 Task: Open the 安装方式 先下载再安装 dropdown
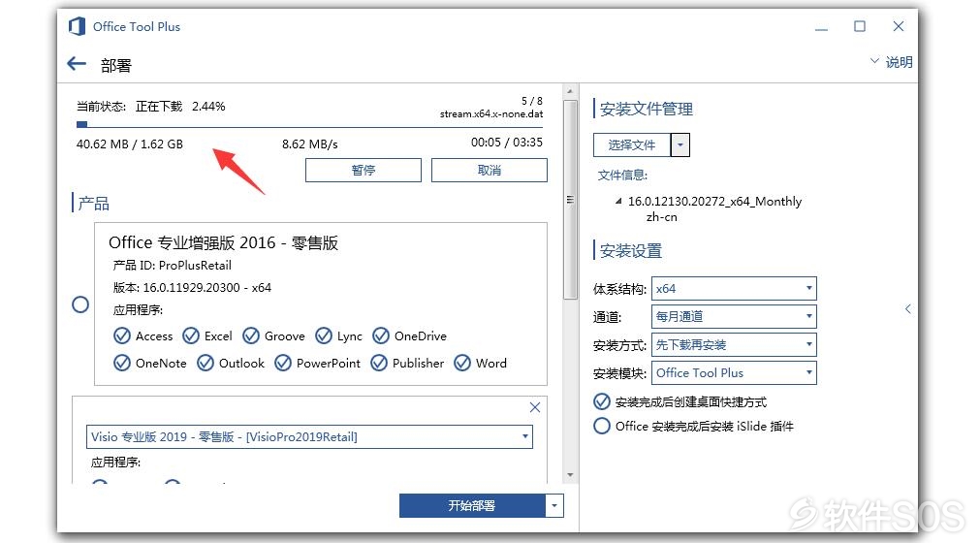734,345
